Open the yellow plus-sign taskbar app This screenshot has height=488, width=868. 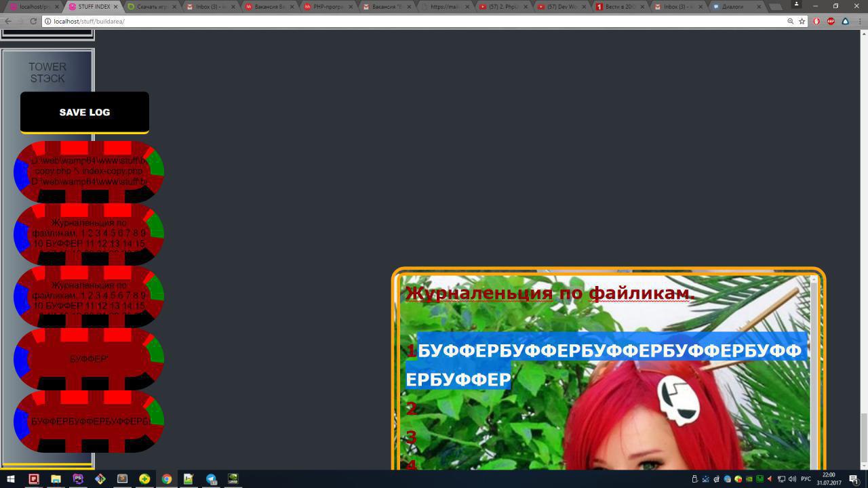(144, 479)
